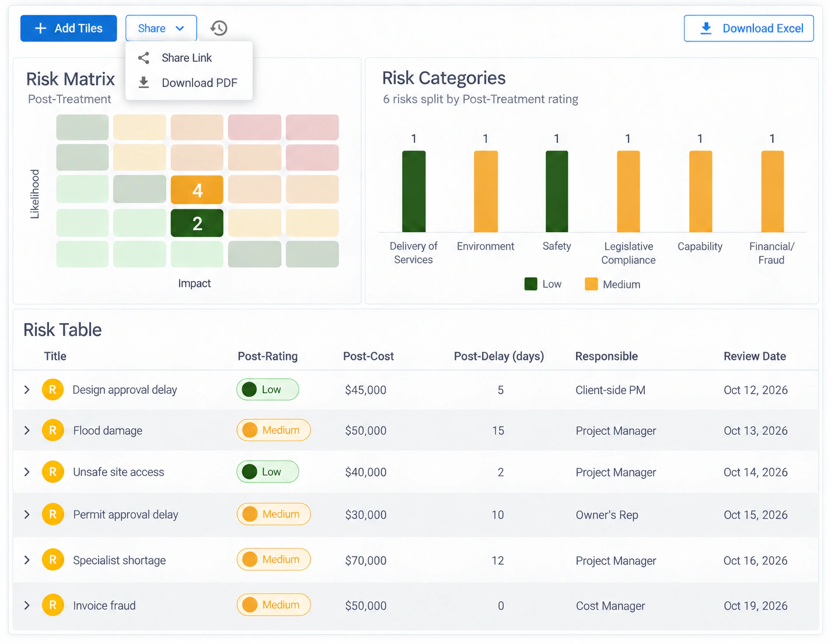Image resolution: width=831 pixels, height=644 pixels.
Task: Sort by the Post-Rating column header
Action: (268, 356)
